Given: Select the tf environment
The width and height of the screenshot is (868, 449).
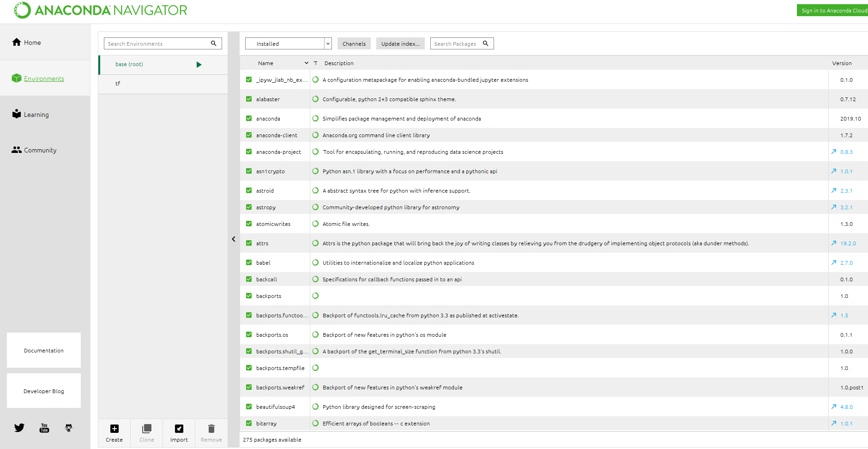Looking at the screenshot, I should tap(163, 84).
